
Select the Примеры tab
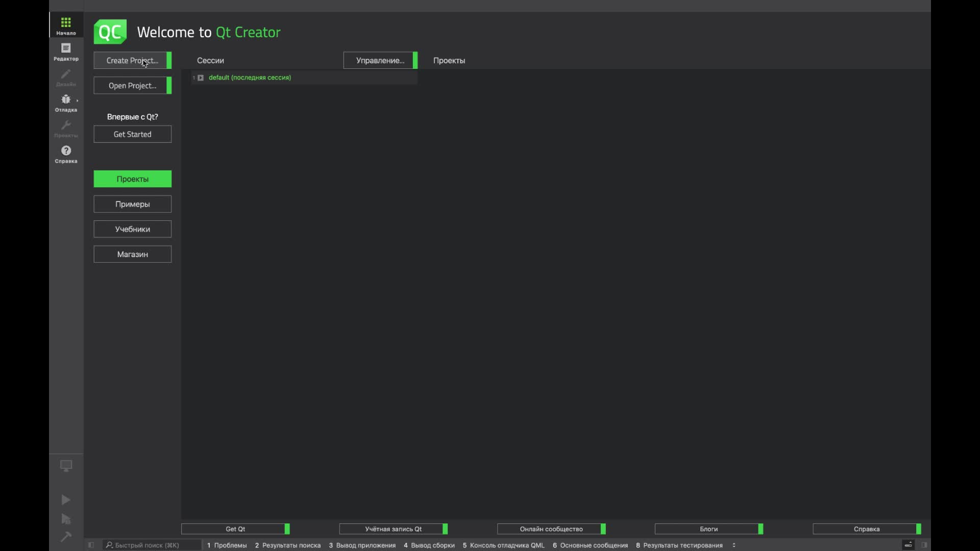[x=133, y=204]
